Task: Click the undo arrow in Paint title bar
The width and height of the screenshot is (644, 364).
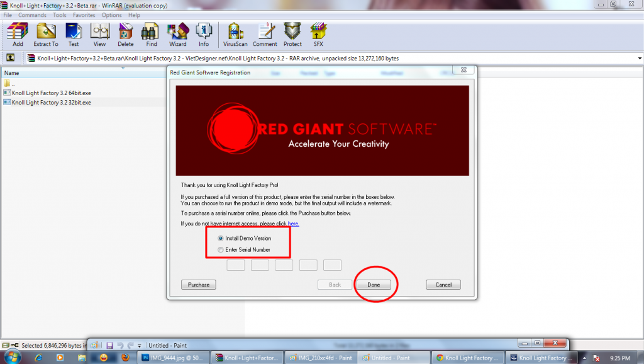Action: pyautogui.click(x=120, y=346)
